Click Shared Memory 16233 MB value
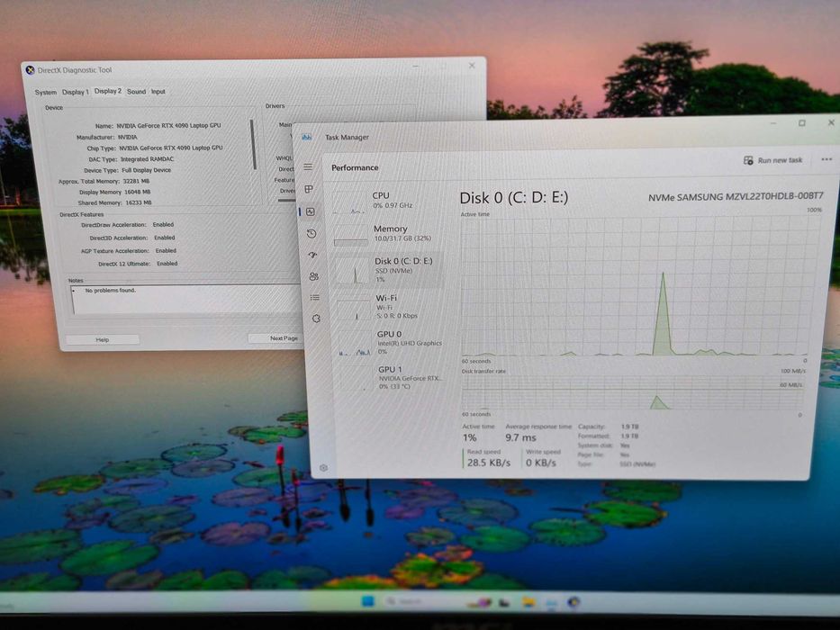The width and height of the screenshot is (840, 630). tap(139, 203)
